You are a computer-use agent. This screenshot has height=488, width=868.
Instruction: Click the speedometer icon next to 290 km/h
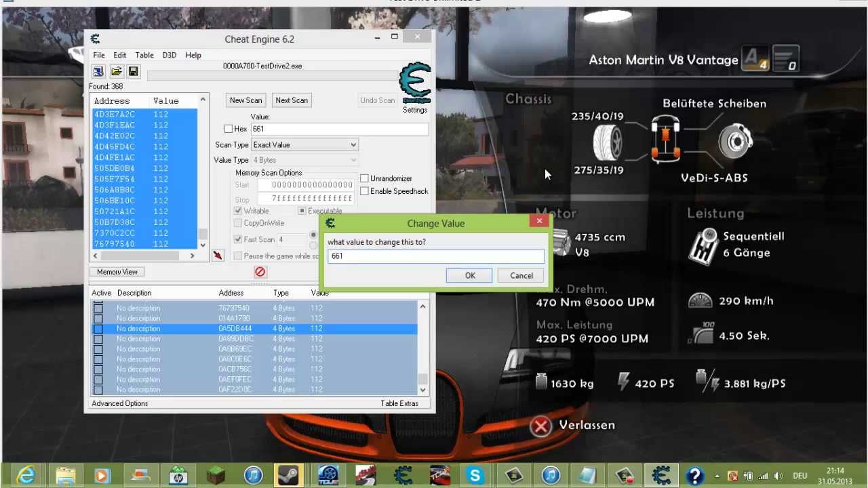[x=701, y=301]
